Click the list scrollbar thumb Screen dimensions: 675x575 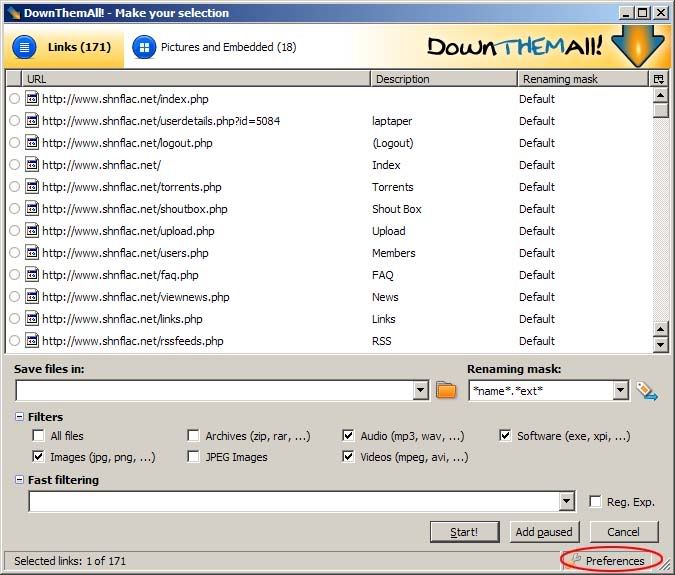[x=660, y=110]
